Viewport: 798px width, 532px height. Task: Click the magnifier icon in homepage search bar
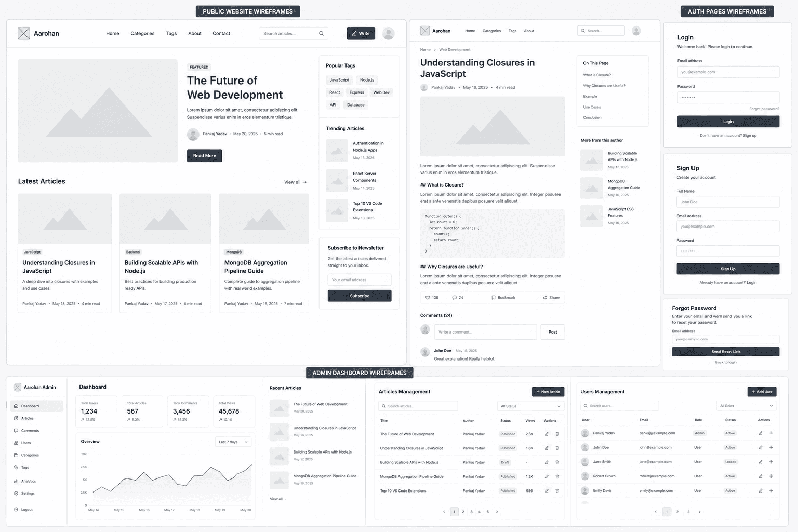pyautogui.click(x=321, y=34)
